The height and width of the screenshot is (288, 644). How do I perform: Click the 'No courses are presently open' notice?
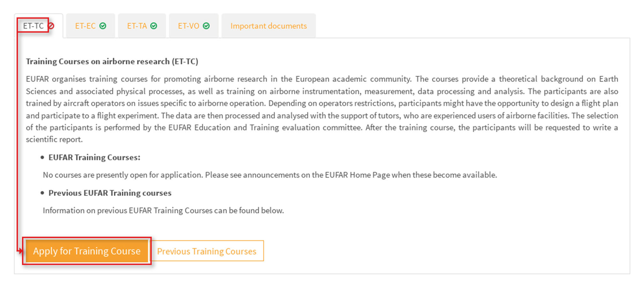click(x=270, y=175)
